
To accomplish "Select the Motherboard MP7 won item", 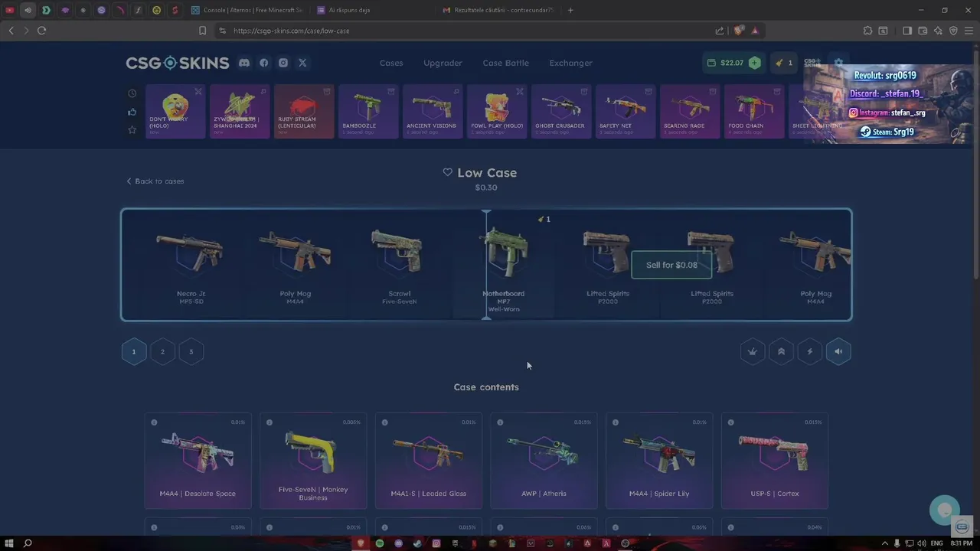I will (504, 265).
